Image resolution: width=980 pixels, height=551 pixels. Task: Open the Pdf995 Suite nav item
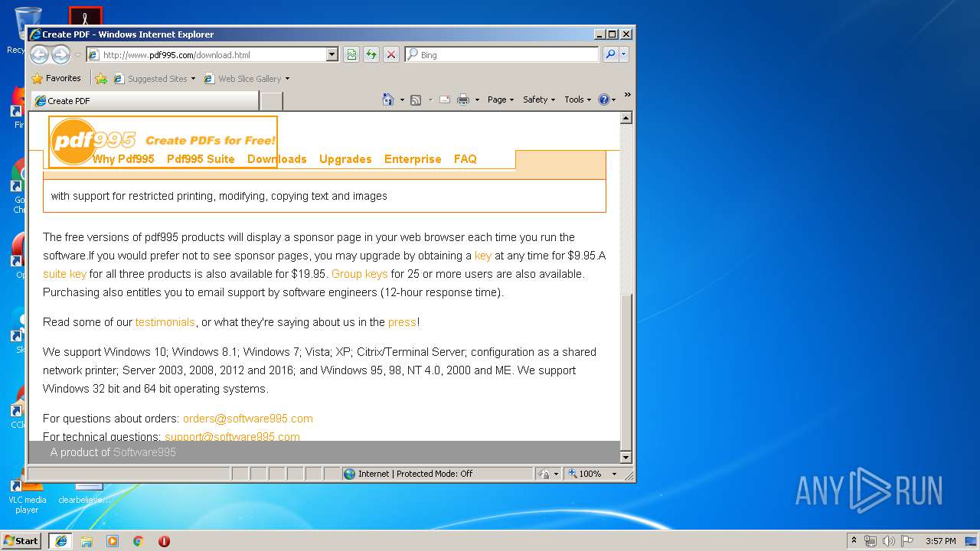coord(201,159)
